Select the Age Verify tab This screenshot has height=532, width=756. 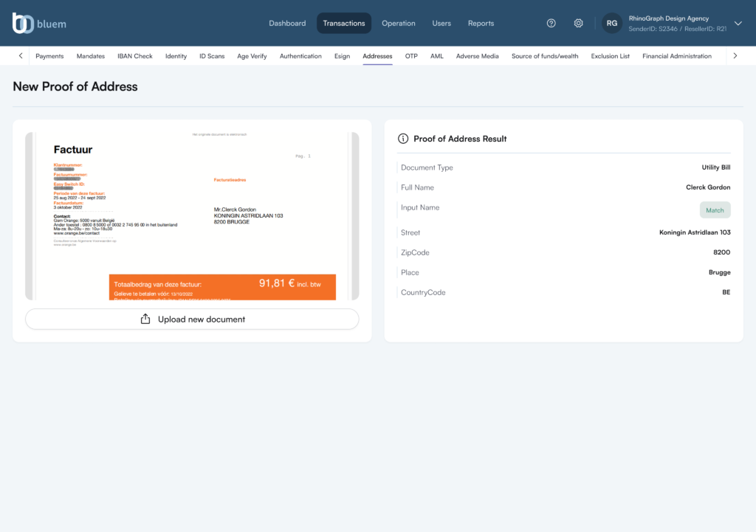pos(252,56)
